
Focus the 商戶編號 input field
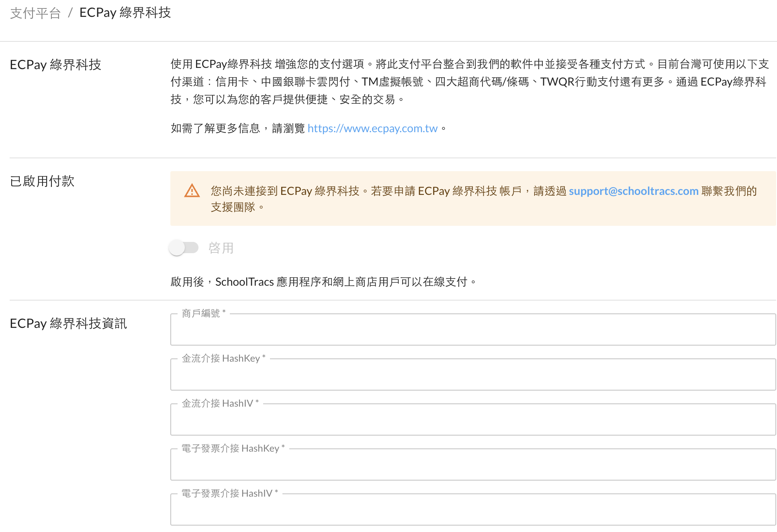(x=473, y=329)
